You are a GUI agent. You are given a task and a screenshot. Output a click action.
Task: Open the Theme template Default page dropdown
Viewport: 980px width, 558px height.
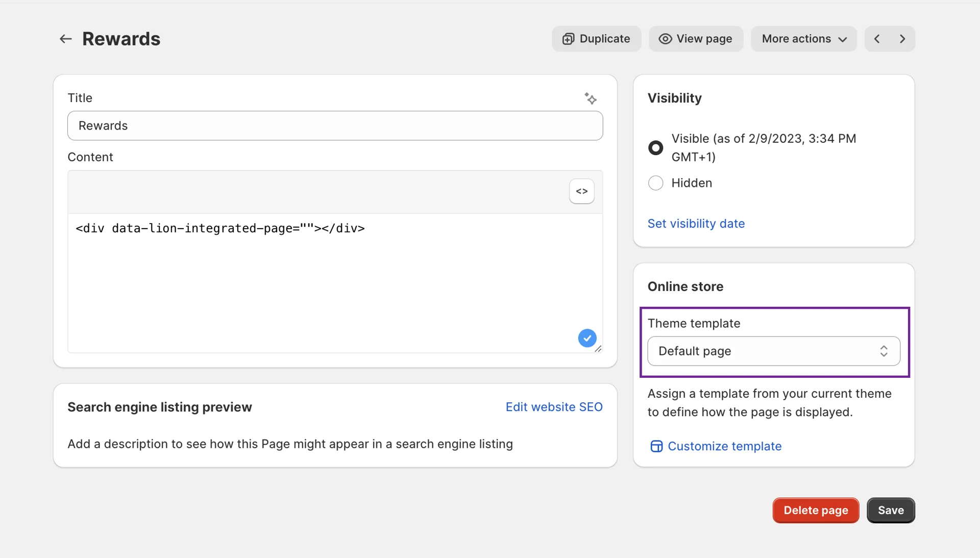click(x=773, y=351)
